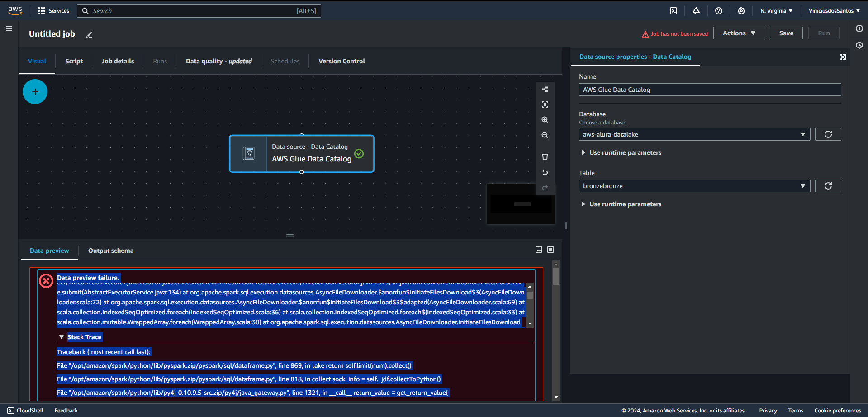Viewport: 868px width, 417px height.
Task: Open the Data quality tab
Action: [219, 61]
